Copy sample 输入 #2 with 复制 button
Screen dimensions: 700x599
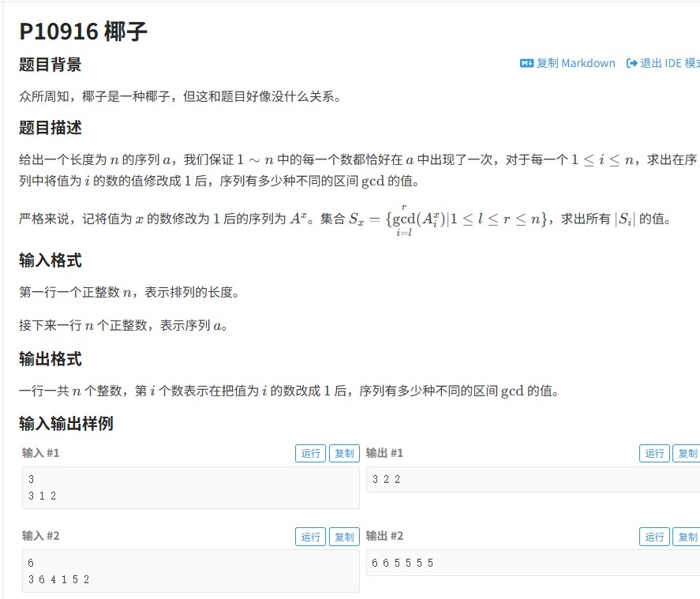tap(344, 537)
